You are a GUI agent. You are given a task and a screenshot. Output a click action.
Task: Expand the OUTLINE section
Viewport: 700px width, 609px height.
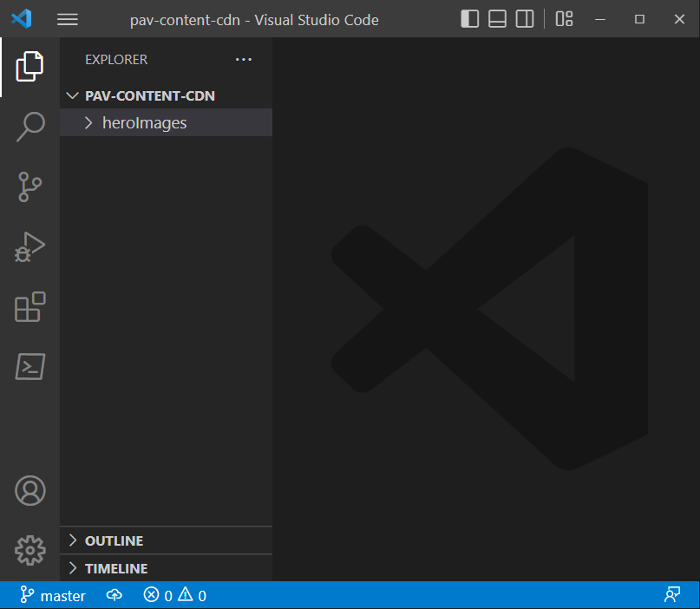(166, 540)
